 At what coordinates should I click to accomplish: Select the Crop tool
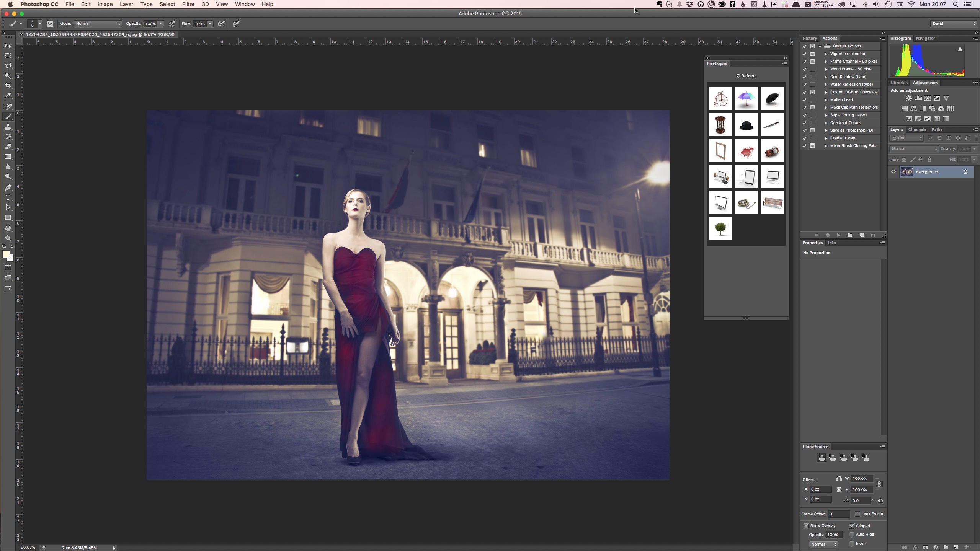pyautogui.click(x=8, y=86)
